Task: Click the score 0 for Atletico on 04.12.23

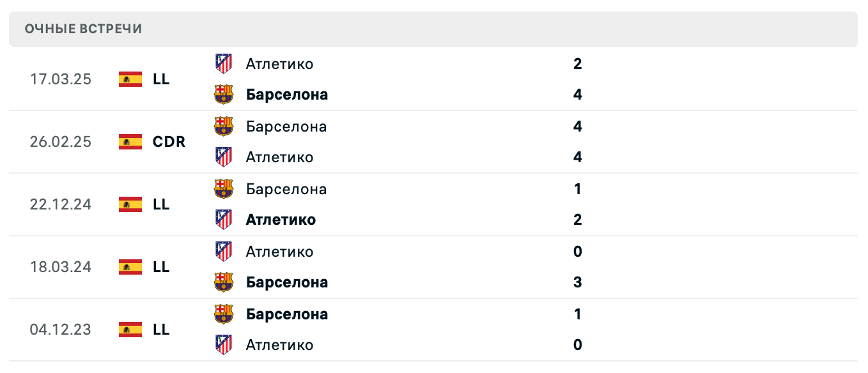Action: 578,345
